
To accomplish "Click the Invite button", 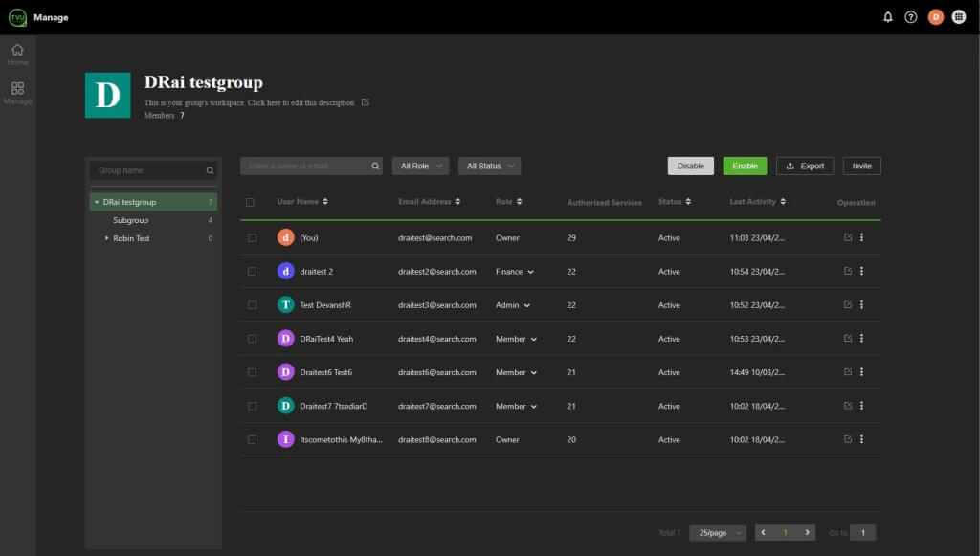I will (x=861, y=166).
